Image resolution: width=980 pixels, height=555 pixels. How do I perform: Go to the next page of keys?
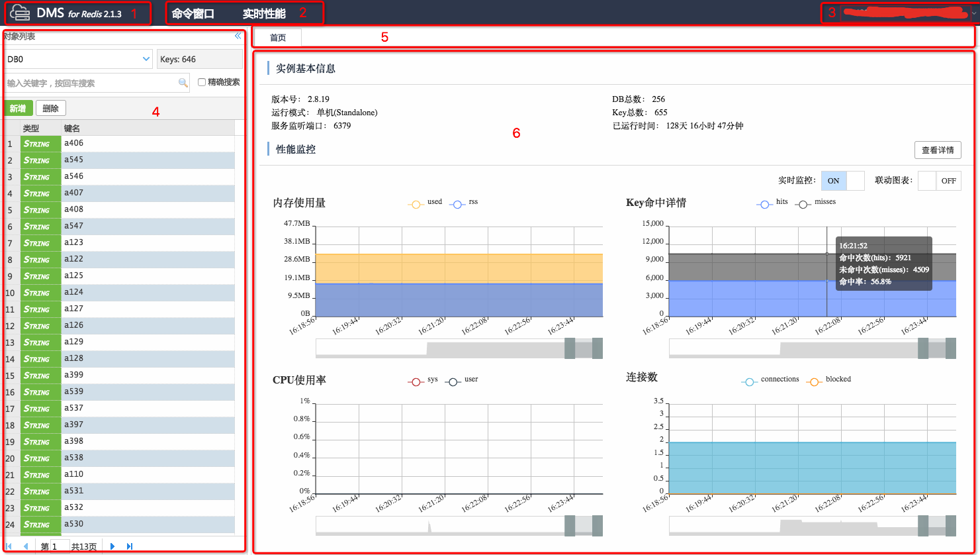[x=112, y=546]
